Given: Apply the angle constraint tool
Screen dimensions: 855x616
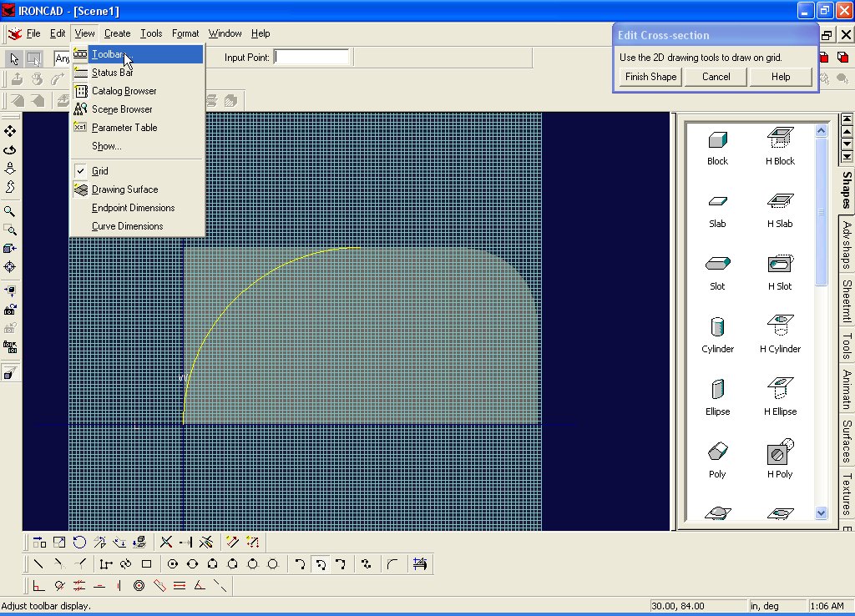Looking at the screenshot, I should (x=200, y=586).
